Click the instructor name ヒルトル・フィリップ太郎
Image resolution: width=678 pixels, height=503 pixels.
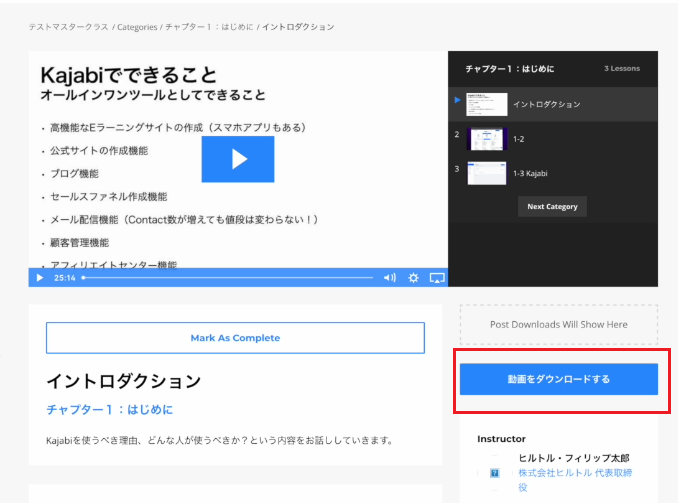[574, 458]
